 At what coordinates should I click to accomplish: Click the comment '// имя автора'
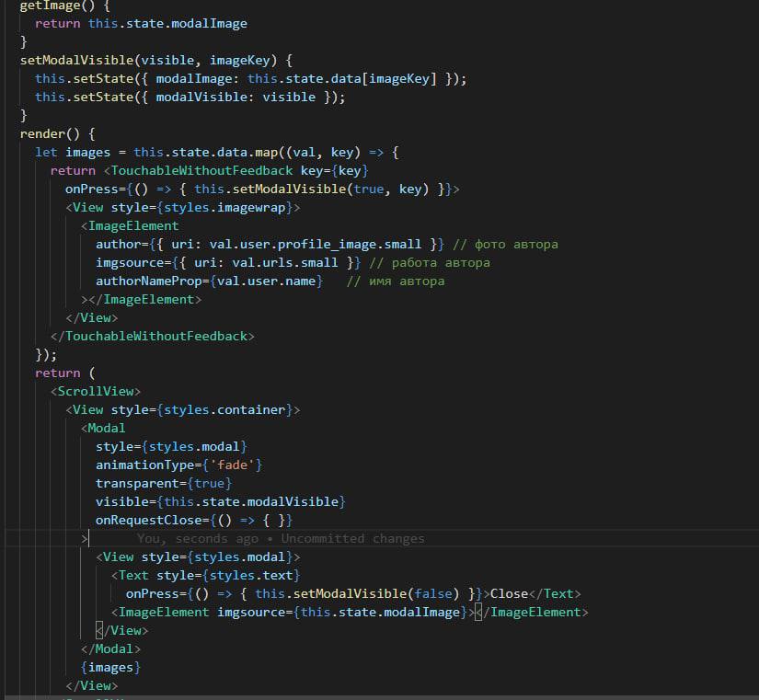pyautogui.click(x=396, y=281)
